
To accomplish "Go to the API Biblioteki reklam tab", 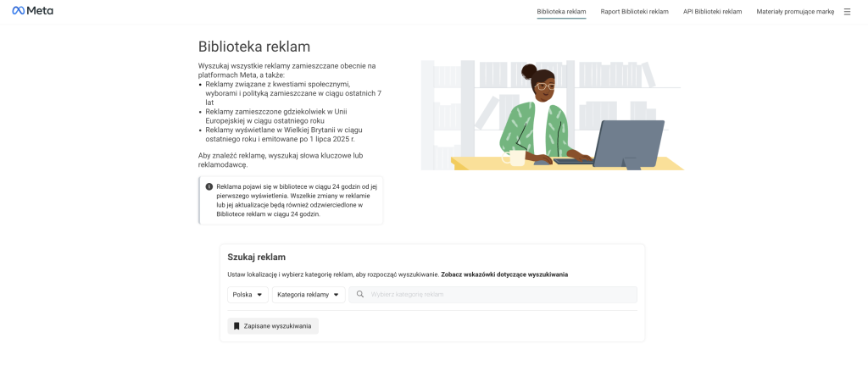I will pos(712,12).
